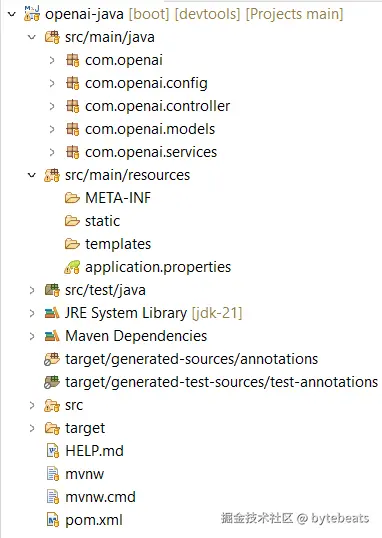This screenshot has height=538, width=382.
Task: Expand the com.openai.controller package
Action: (x=52, y=106)
